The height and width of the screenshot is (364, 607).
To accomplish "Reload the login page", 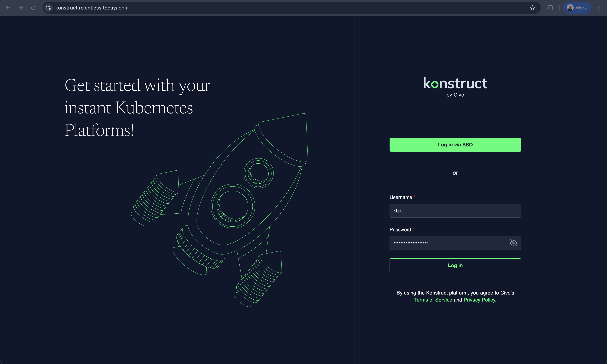I will 33,8.
